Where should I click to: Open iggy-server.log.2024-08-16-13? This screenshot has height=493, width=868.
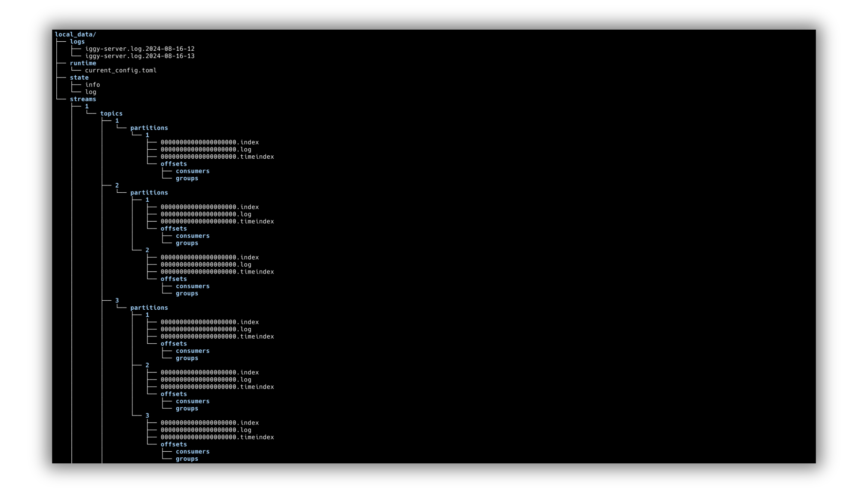pyautogui.click(x=140, y=55)
